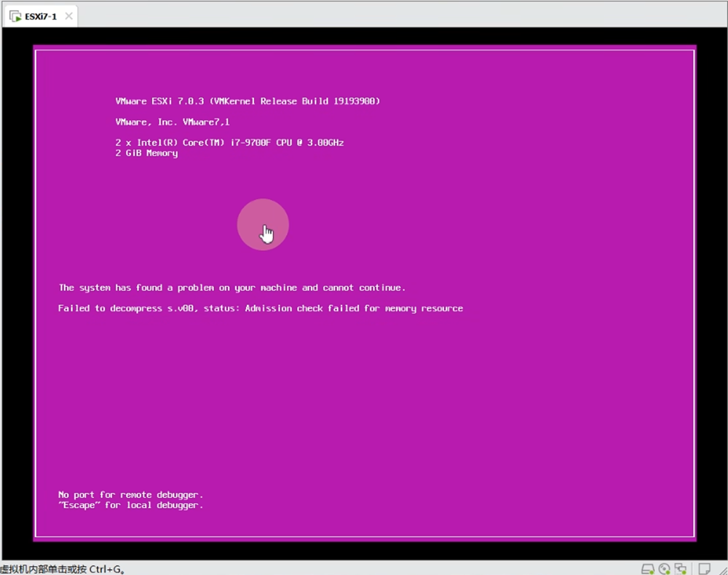
Task: Click the 'No port for remote debugger' line
Action: point(130,495)
